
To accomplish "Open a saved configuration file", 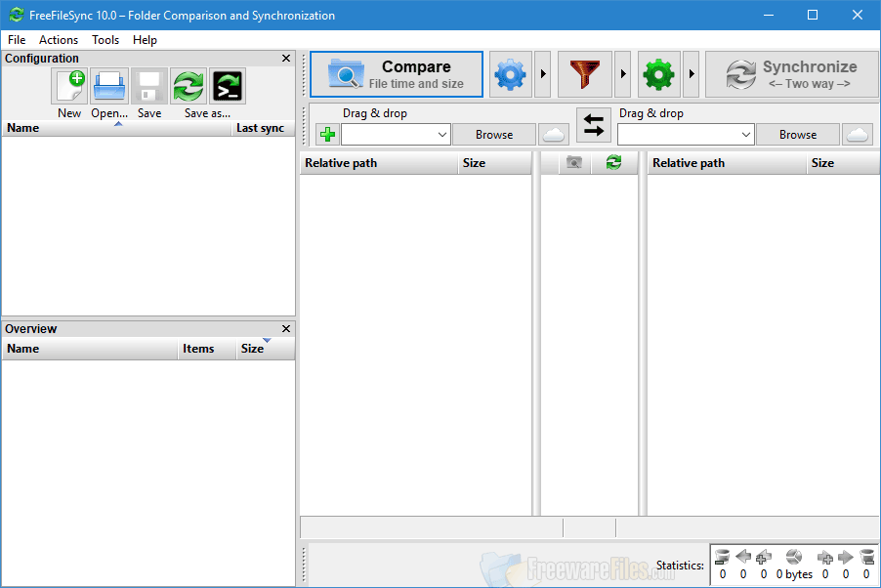I will point(108,86).
